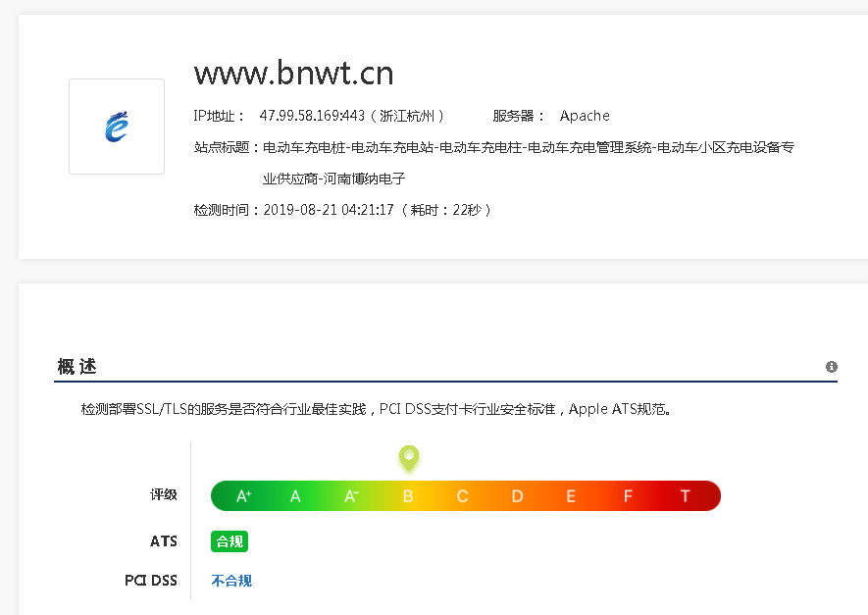Click the A grade on rating bar

[295, 495]
